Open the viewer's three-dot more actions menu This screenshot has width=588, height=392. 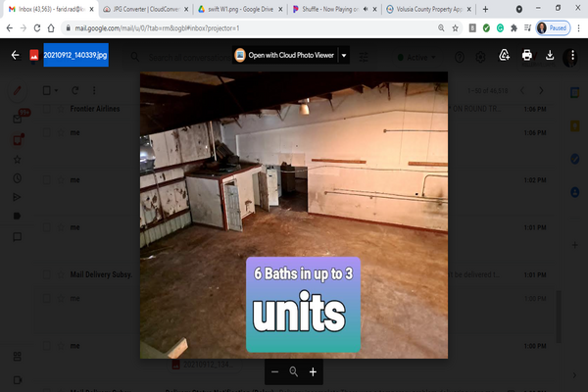tap(573, 56)
